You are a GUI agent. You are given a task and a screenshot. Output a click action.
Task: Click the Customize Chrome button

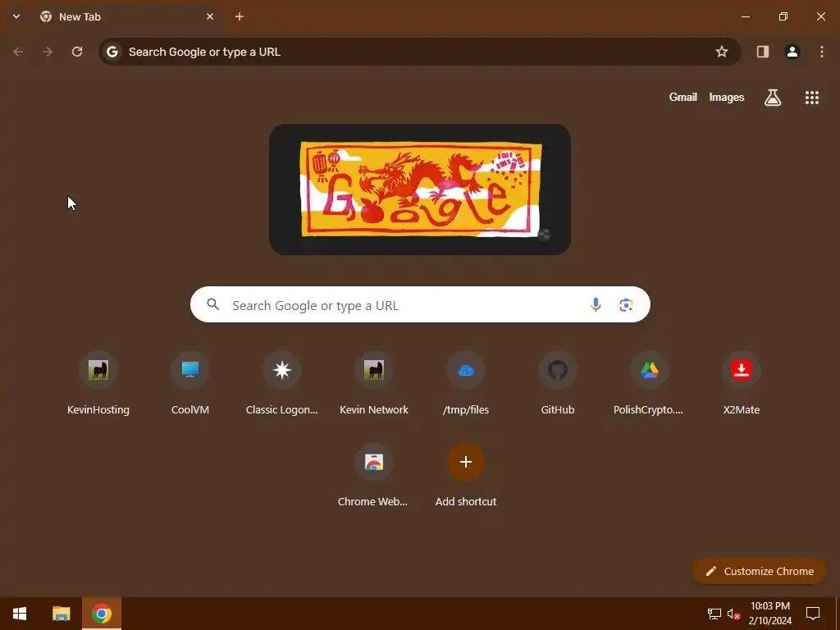point(759,571)
